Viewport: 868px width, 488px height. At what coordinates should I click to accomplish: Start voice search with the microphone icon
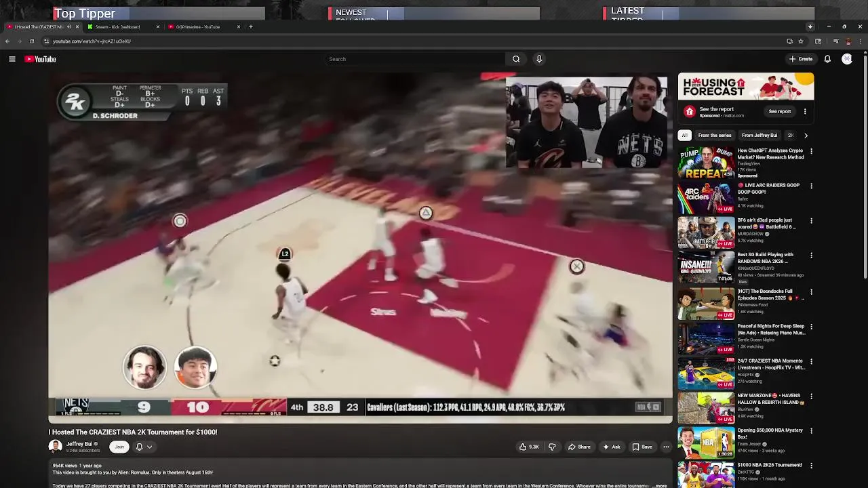539,59
